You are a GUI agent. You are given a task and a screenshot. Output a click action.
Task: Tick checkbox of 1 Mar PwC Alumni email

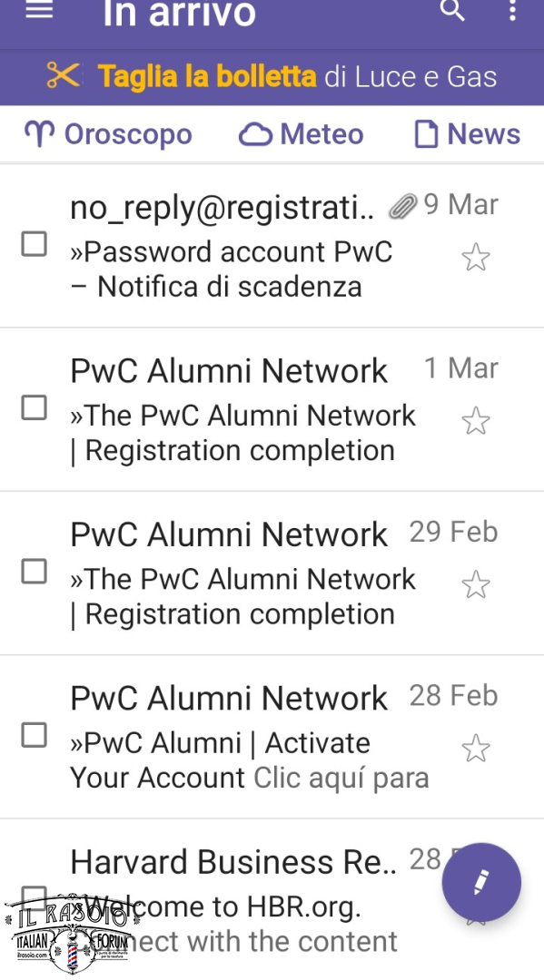coord(35,408)
